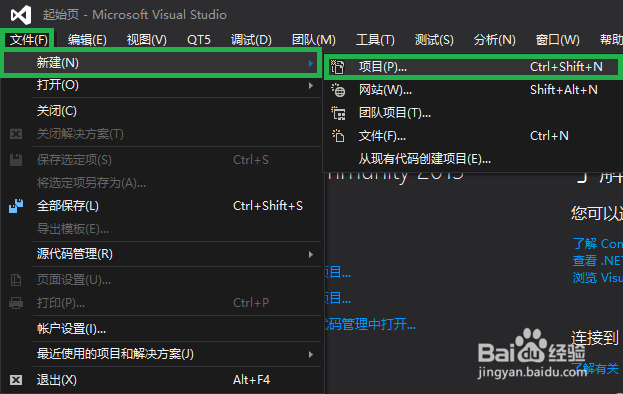623x394 pixels.
Task: Expand the 源代码管理(R) submenu arrow
Action: [x=311, y=254]
